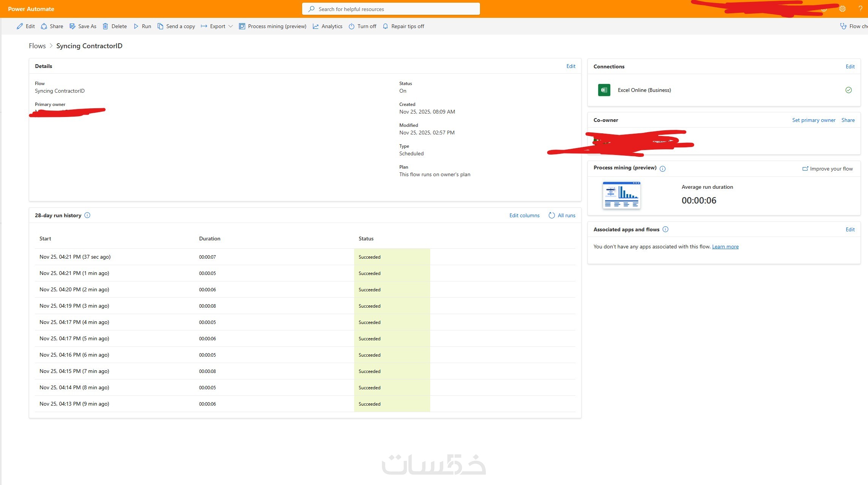This screenshot has height=485, width=868.
Task: Click the Excel Online connection icon
Action: 604,90
